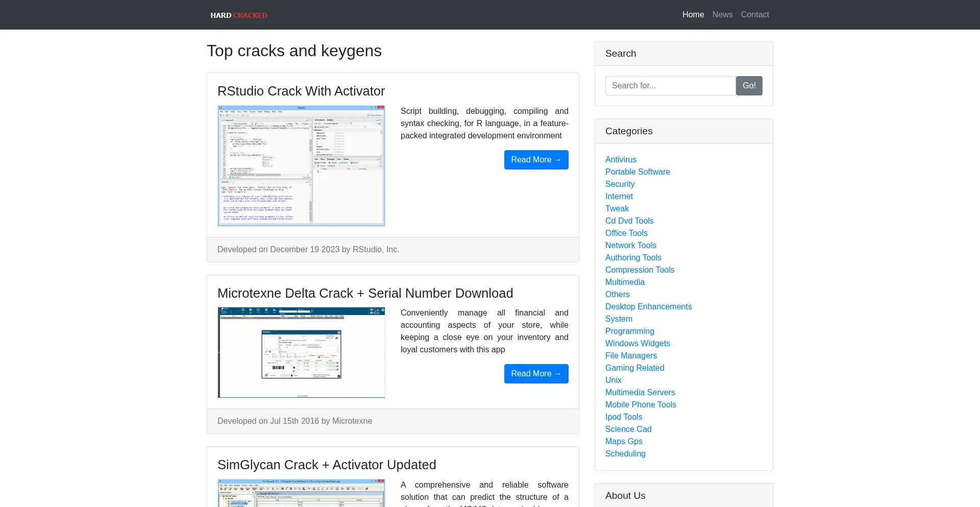Browse the Gaming Related category
Screen dimensions: 980x507
(x=634, y=368)
